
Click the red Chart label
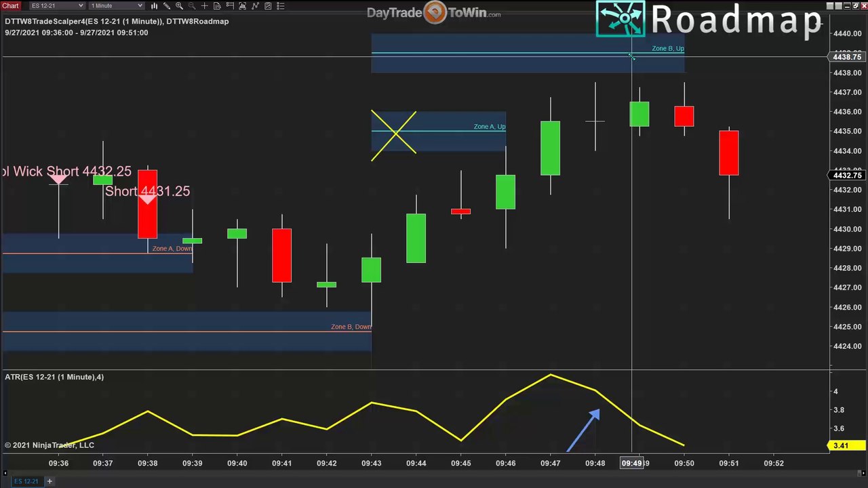(x=10, y=5)
